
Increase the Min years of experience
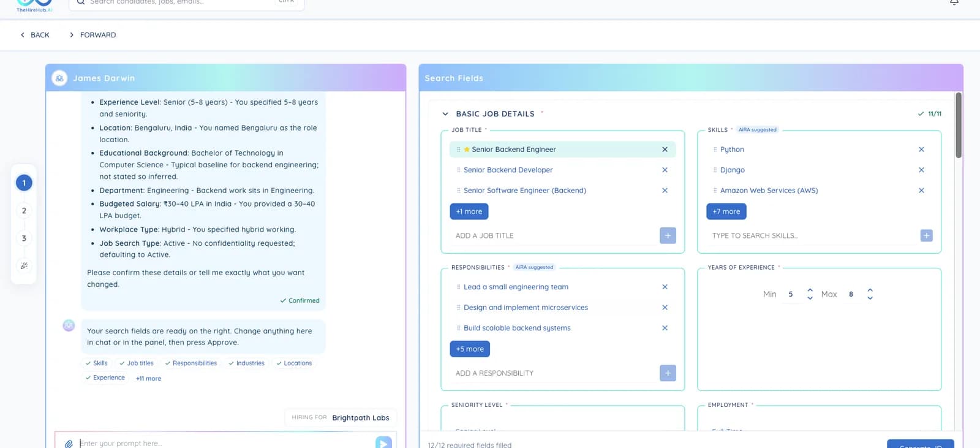click(810, 290)
